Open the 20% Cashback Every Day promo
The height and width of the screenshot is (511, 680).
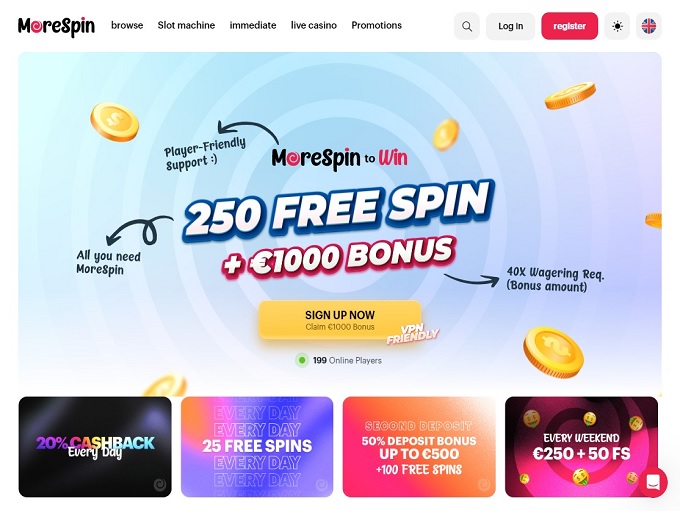point(95,447)
